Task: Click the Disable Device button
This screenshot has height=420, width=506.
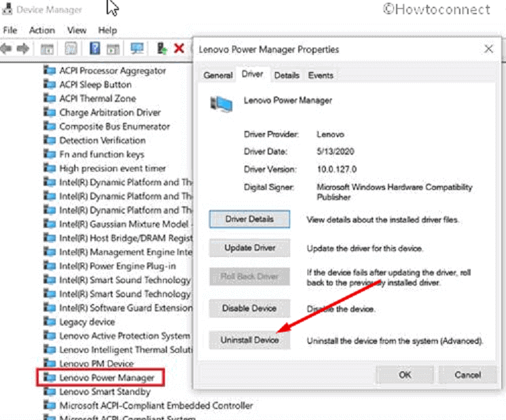Action: pyautogui.click(x=249, y=308)
